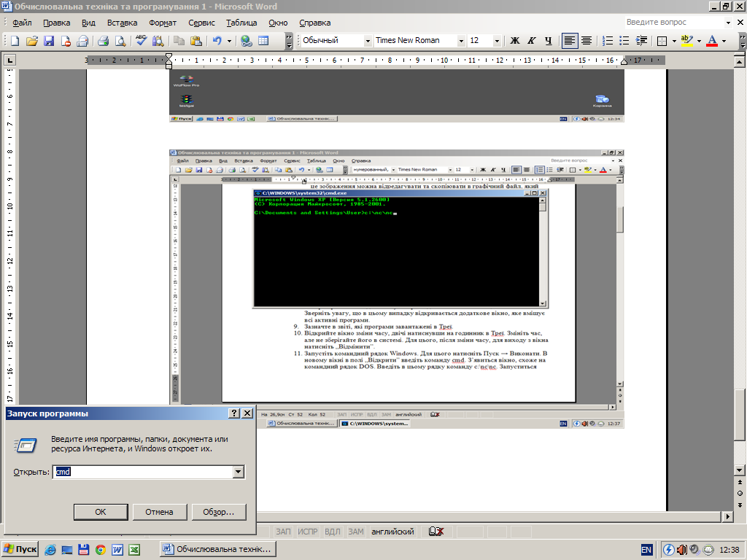Open the Окно menu
This screenshot has height=560, width=747.
278,23
